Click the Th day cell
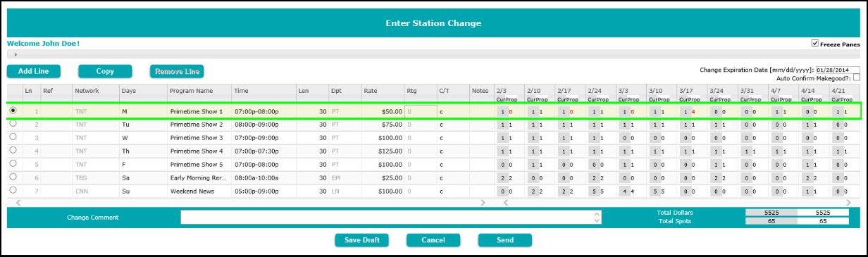The height and width of the screenshot is (257, 868). (125, 151)
